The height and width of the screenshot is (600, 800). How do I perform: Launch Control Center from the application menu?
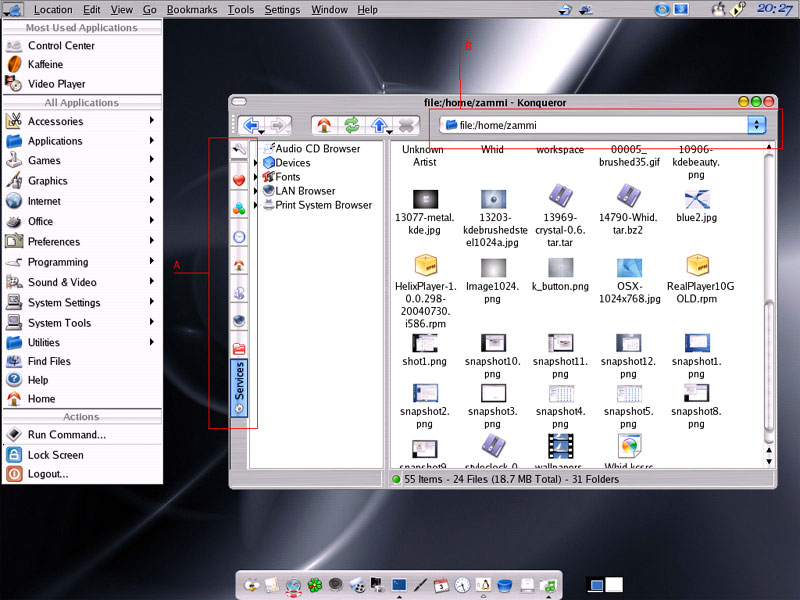[82, 45]
